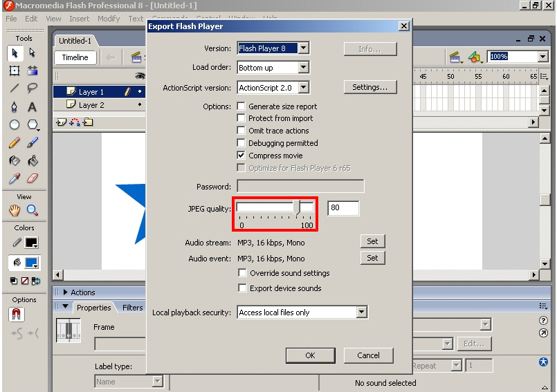Collapse the Properties panel triangle
This screenshot has height=392, width=557.
click(x=65, y=306)
